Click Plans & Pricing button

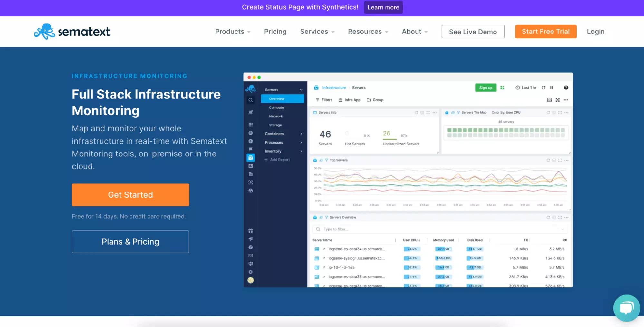coord(130,242)
